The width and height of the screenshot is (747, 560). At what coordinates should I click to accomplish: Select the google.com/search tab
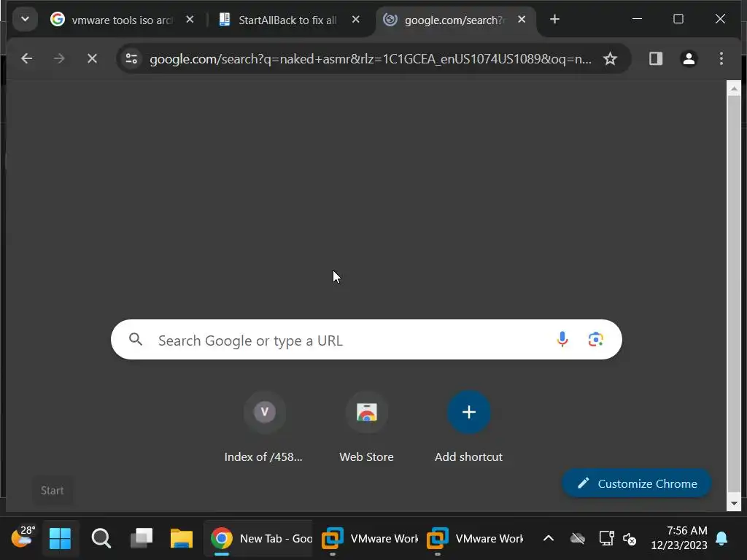[455, 20]
